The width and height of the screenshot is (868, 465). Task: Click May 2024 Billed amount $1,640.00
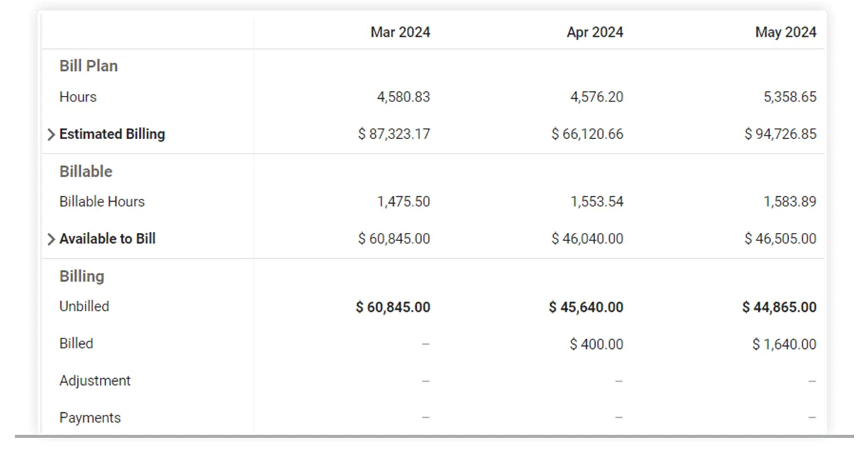(x=784, y=344)
